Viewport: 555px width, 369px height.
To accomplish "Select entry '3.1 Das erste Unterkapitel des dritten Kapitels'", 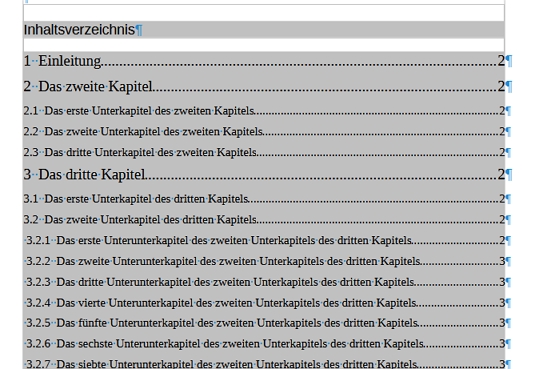I will click(264, 199).
